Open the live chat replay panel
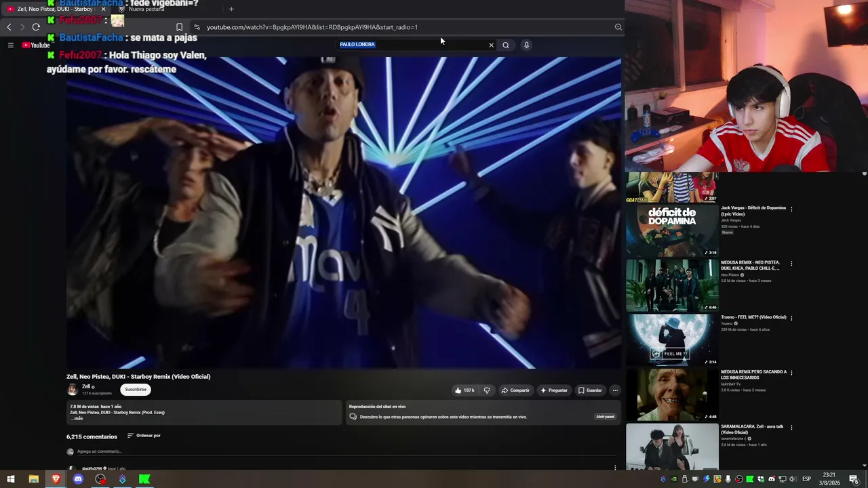 tap(605, 417)
